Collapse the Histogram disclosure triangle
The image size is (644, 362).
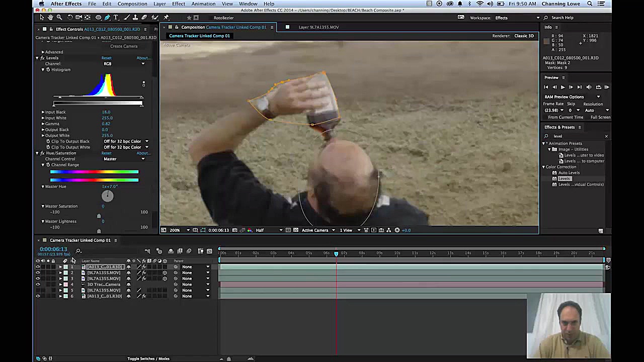[x=43, y=69]
